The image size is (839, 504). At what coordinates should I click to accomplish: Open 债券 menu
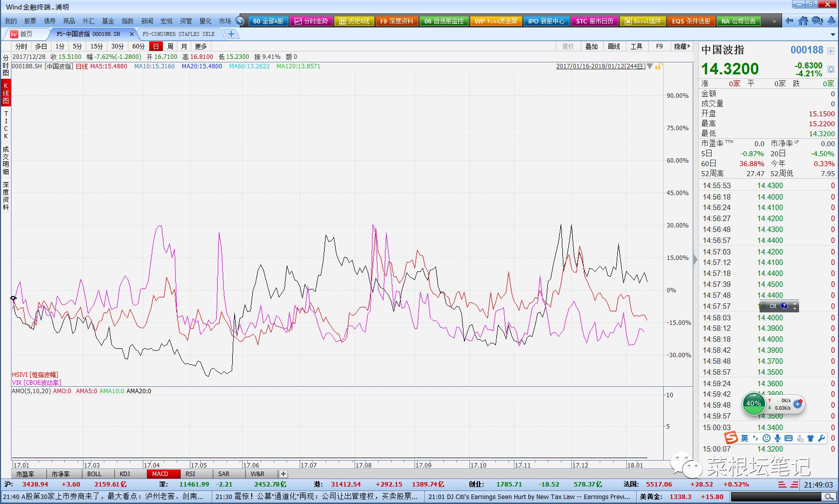(x=49, y=21)
